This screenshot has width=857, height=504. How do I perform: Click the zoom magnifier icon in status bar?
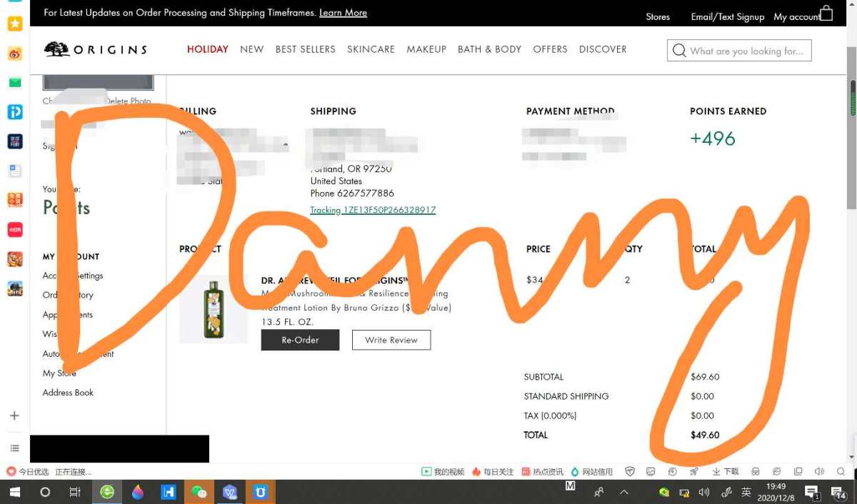tap(840, 472)
